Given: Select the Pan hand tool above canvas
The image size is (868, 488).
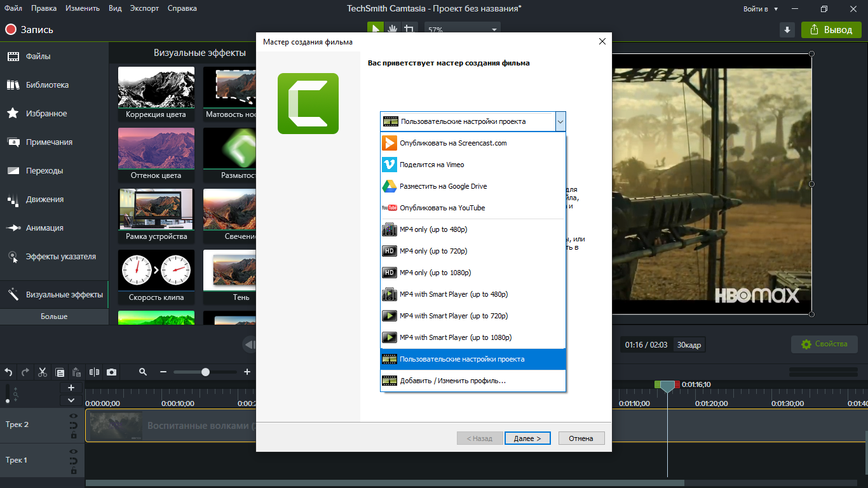Looking at the screenshot, I should [x=393, y=29].
